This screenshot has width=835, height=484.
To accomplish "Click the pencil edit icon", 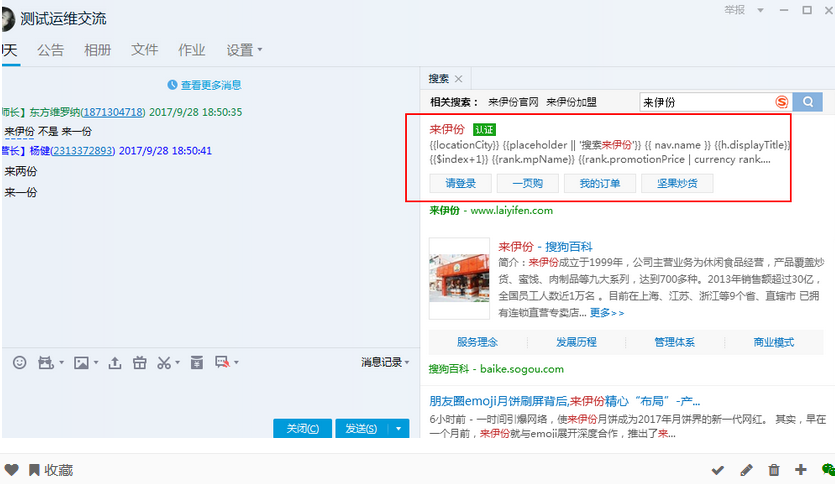I will (x=746, y=470).
